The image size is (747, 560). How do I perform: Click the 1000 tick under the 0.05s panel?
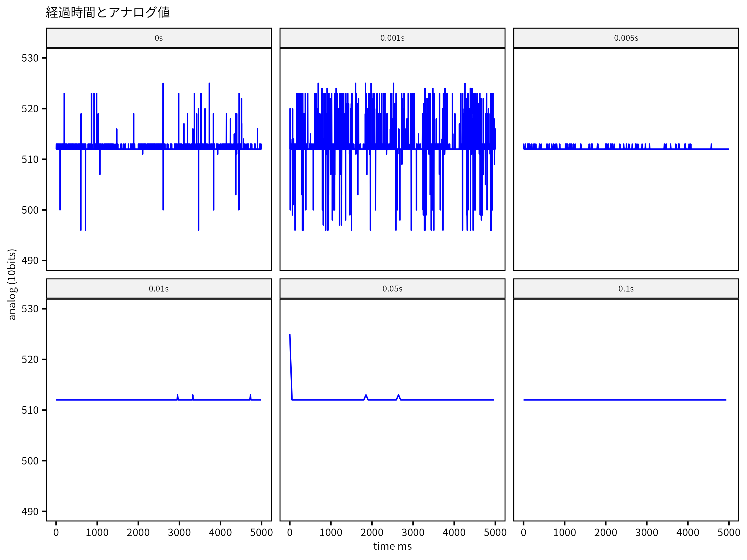pos(331,533)
